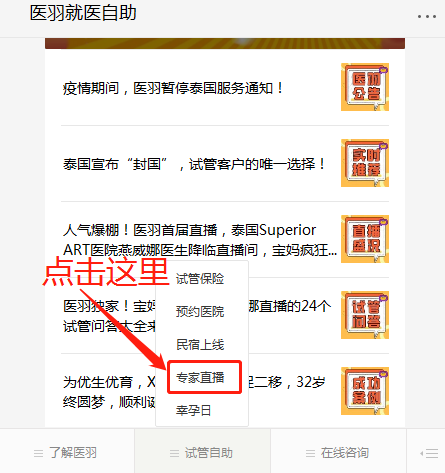Click the 成功案例 article thumbnail icon
Screen dimensions: 445x473
[365, 391]
